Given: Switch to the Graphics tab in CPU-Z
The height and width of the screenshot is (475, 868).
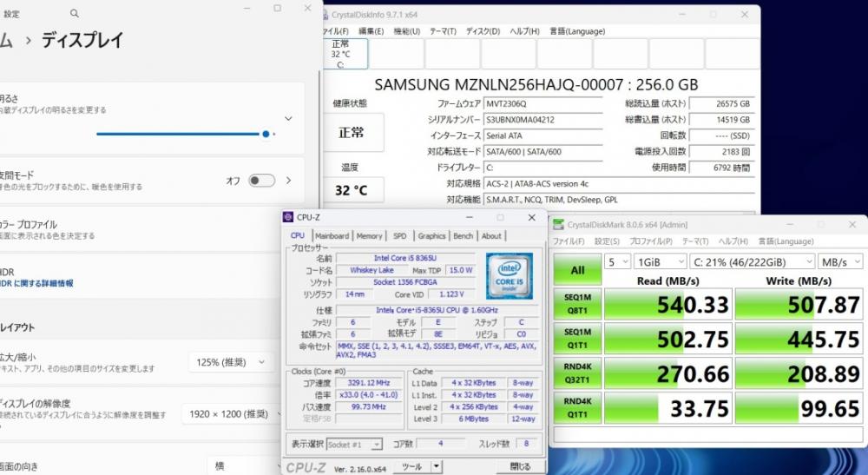Looking at the screenshot, I should (x=431, y=236).
